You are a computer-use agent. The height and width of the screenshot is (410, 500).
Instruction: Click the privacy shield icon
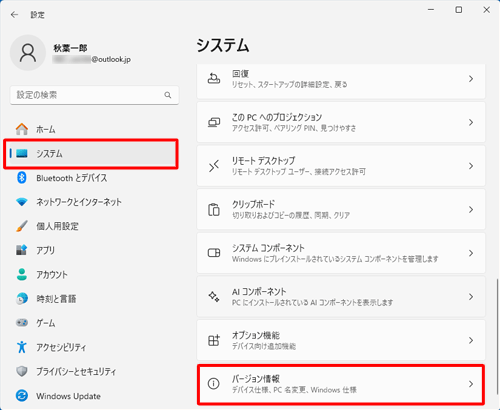(x=22, y=371)
